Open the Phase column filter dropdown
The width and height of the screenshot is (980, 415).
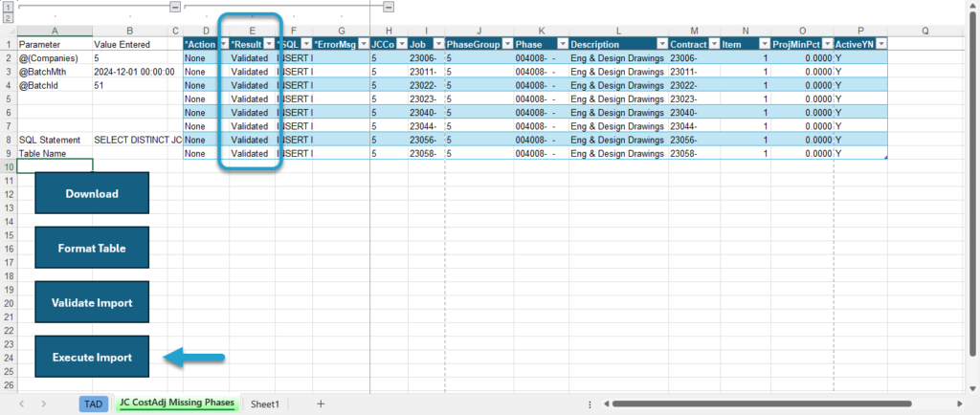[x=563, y=44]
